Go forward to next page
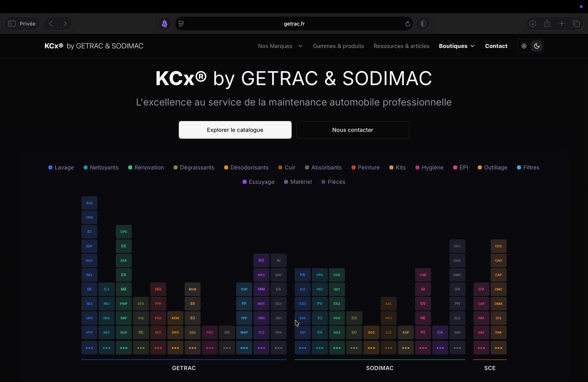Viewport: 588px width, 382px height. point(65,24)
